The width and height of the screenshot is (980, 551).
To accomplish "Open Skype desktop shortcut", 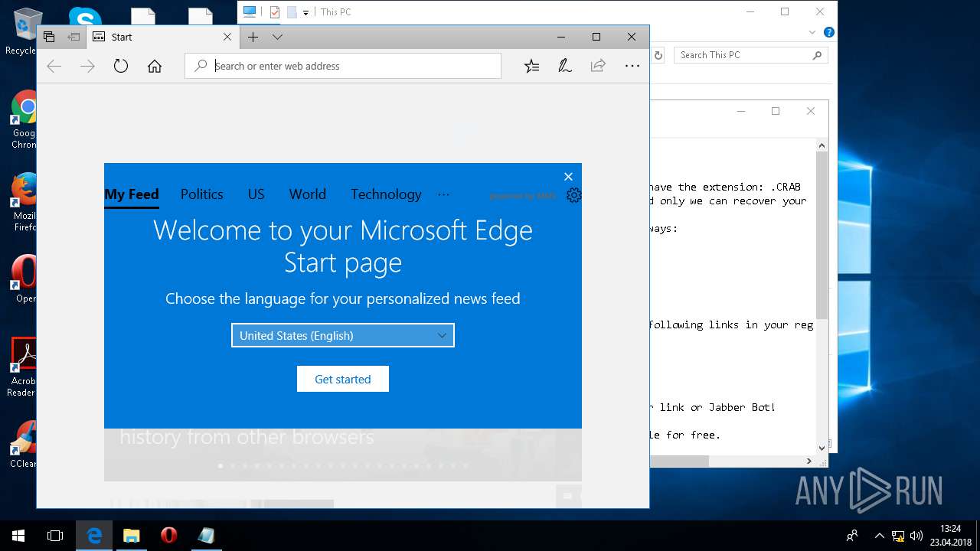I will click(84, 17).
